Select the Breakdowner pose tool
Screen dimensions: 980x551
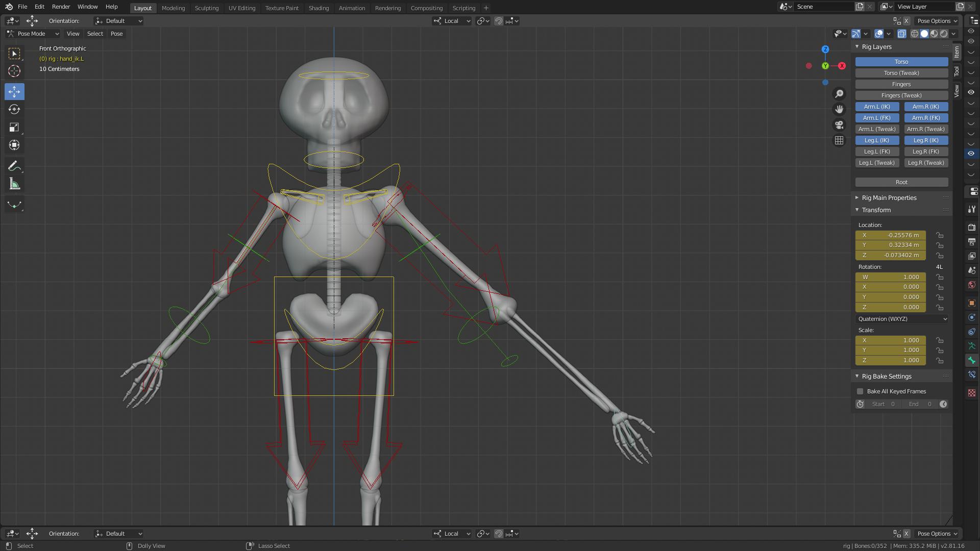[14, 205]
